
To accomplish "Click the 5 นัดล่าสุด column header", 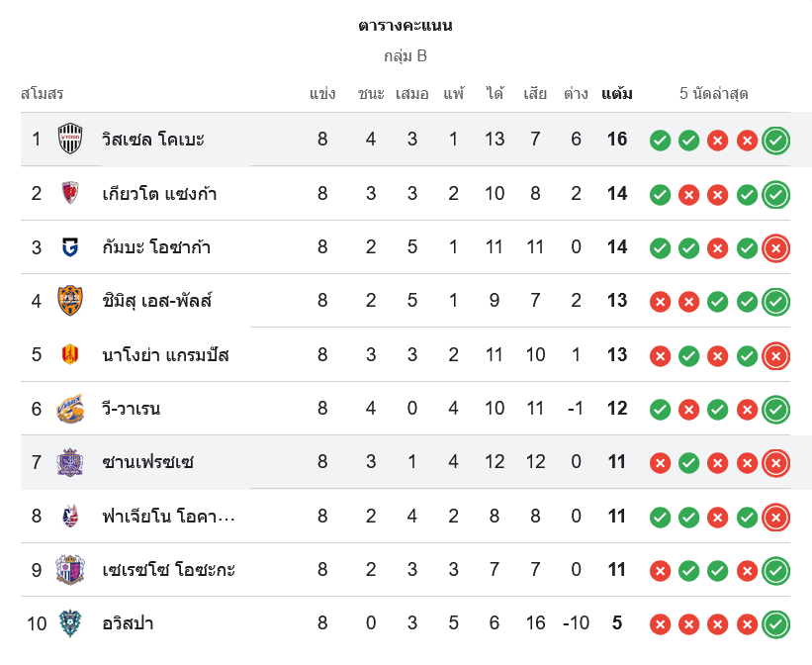I will pyautogui.click(x=713, y=94).
